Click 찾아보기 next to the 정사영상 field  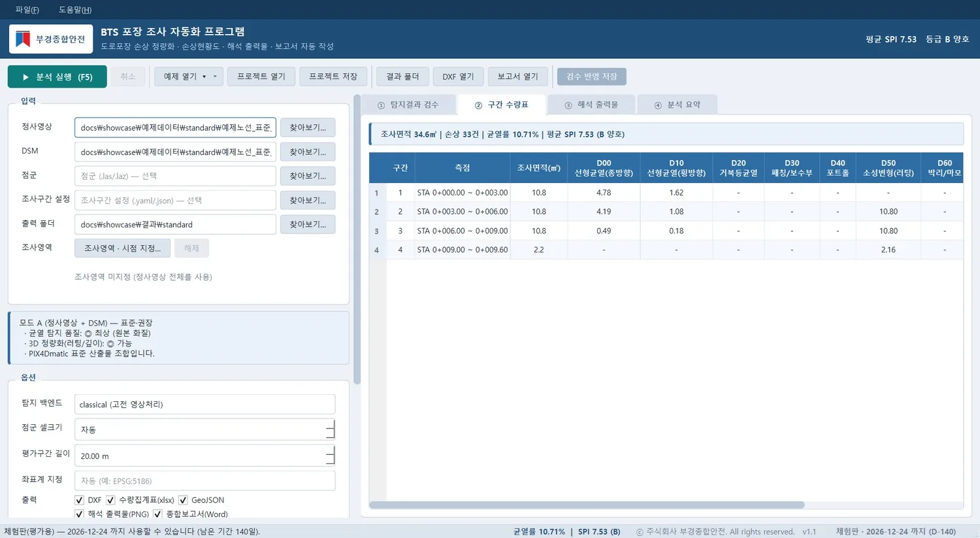pyautogui.click(x=308, y=127)
